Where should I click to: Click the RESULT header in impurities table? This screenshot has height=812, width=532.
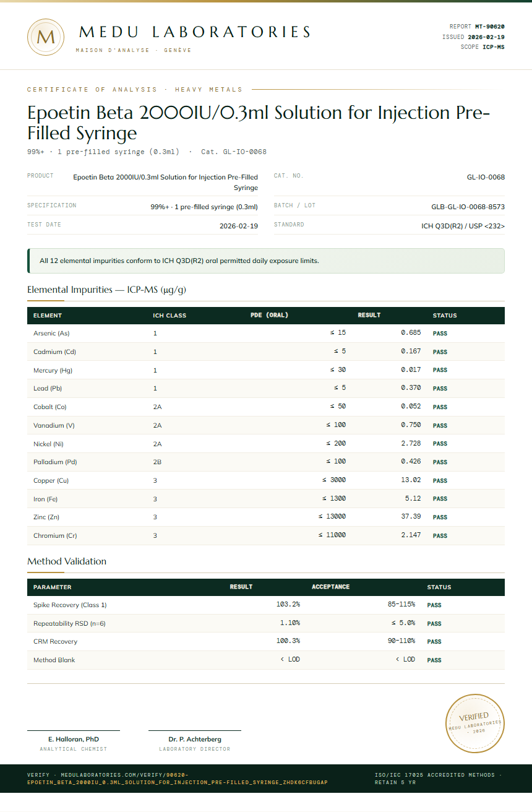coord(369,315)
